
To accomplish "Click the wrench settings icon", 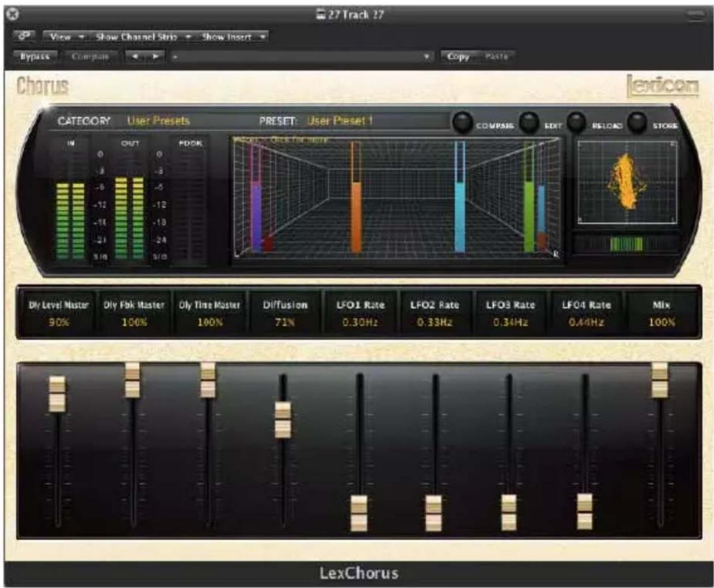I will coord(26,35).
